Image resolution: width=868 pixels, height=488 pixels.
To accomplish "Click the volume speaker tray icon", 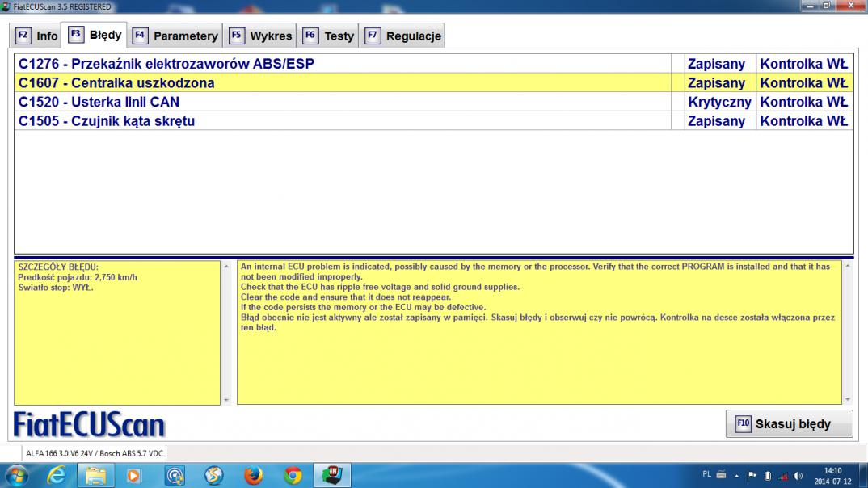I will 798,476.
